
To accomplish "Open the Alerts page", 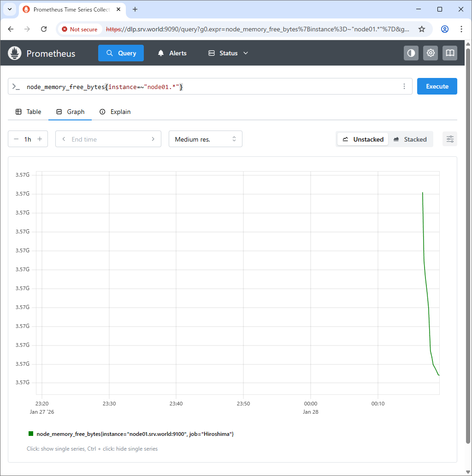I will (x=172, y=53).
